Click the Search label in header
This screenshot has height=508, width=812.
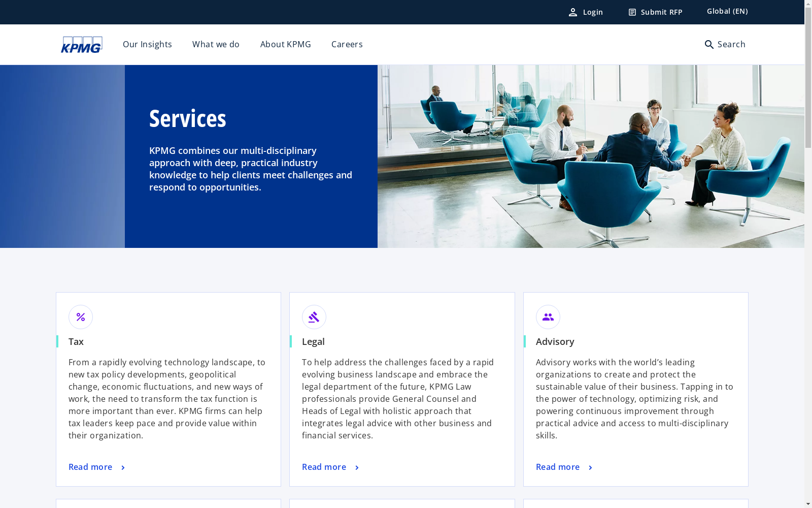tap(731, 44)
